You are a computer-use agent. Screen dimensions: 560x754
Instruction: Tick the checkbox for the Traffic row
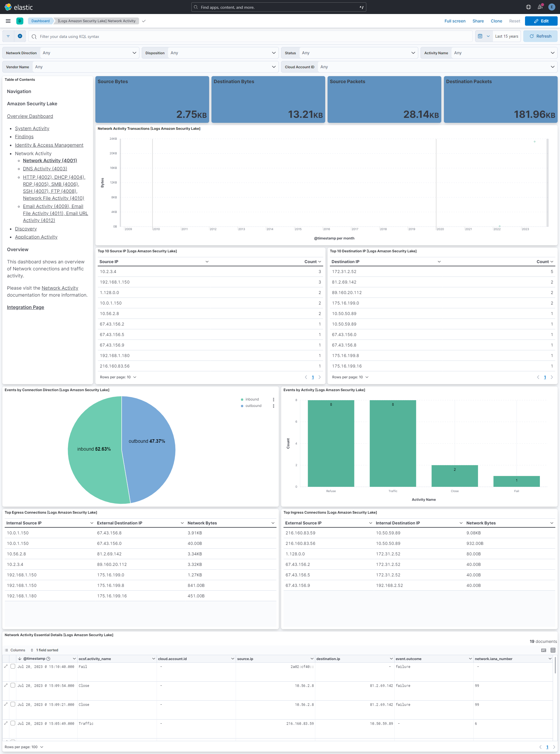pyautogui.click(x=13, y=723)
